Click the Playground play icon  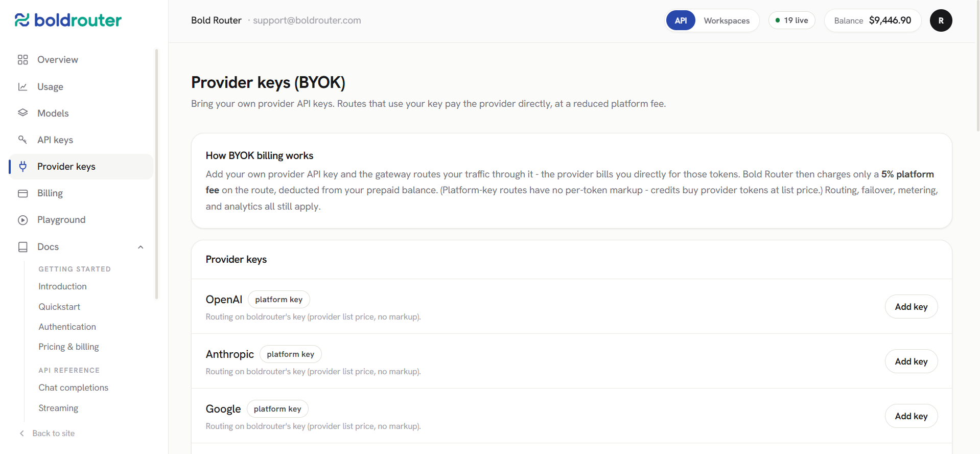coord(22,220)
